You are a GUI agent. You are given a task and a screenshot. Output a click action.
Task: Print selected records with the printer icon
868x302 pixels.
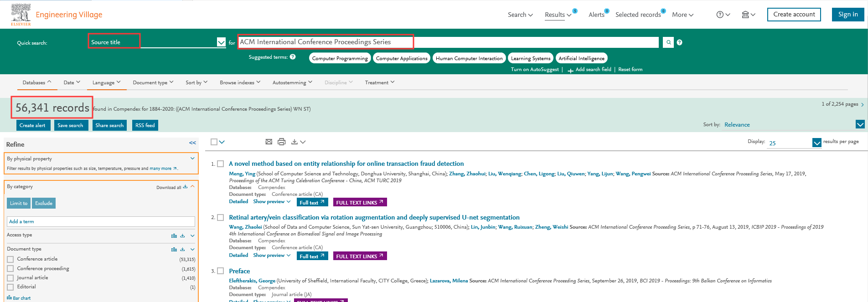tap(282, 142)
